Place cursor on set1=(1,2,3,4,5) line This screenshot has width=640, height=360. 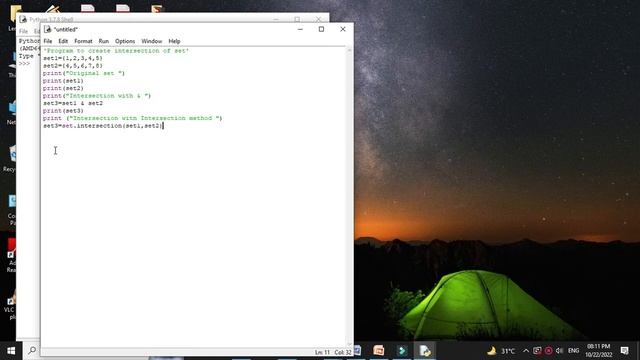(73, 58)
